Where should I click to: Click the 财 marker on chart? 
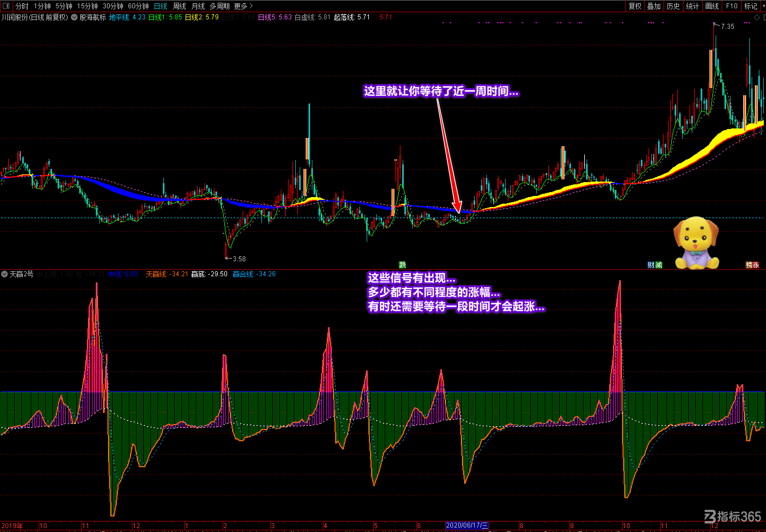[651, 265]
